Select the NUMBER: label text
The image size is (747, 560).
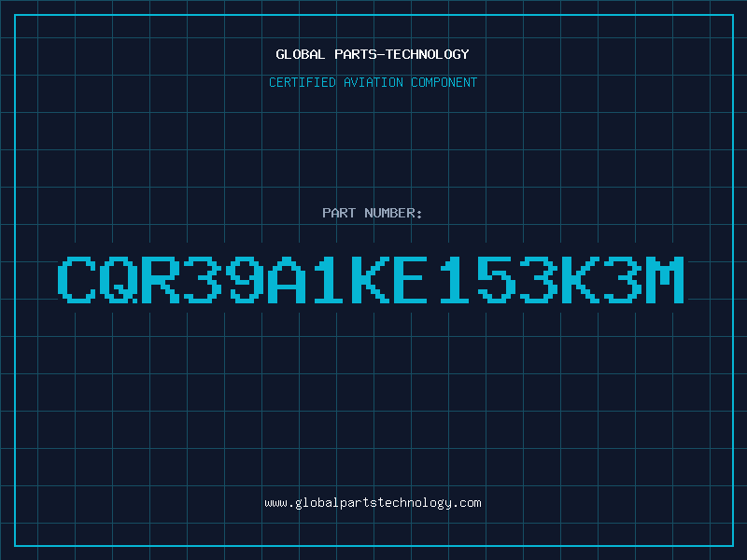point(393,213)
